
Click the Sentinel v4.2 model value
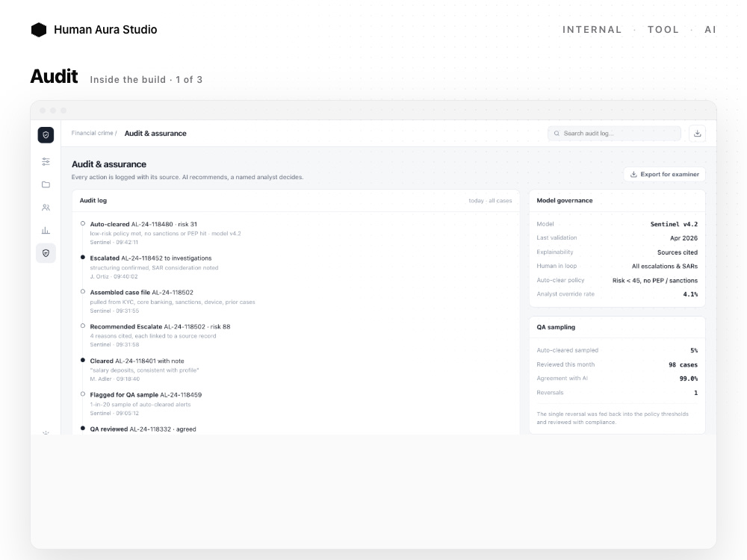(x=674, y=224)
